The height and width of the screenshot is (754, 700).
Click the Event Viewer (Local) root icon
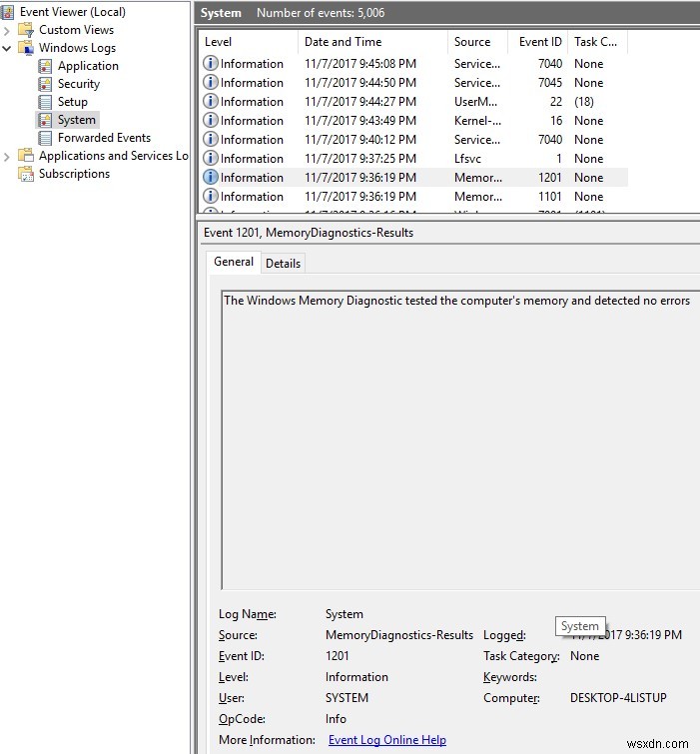click(x=8, y=12)
